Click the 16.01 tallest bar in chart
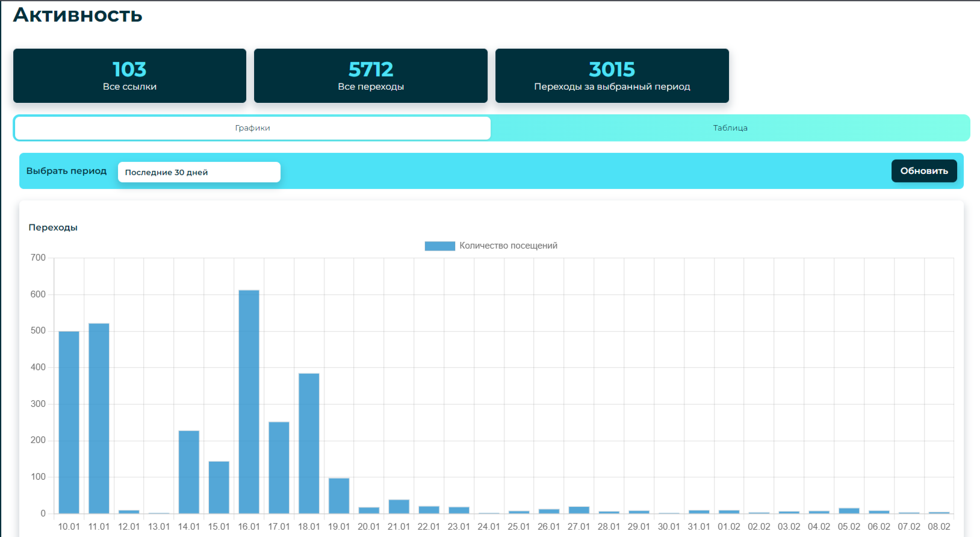 249,402
